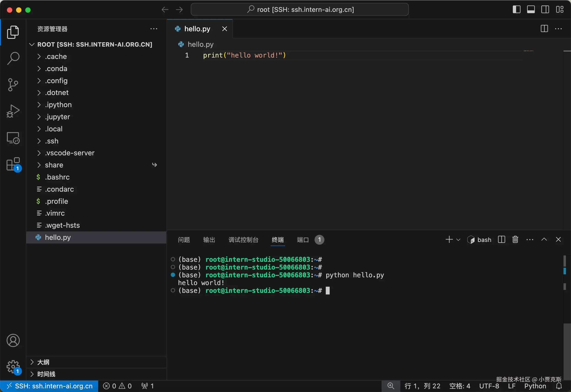Open the new terminal launch profile dropdown
Image resolution: width=571 pixels, height=392 pixels.
click(x=458, y=239)
